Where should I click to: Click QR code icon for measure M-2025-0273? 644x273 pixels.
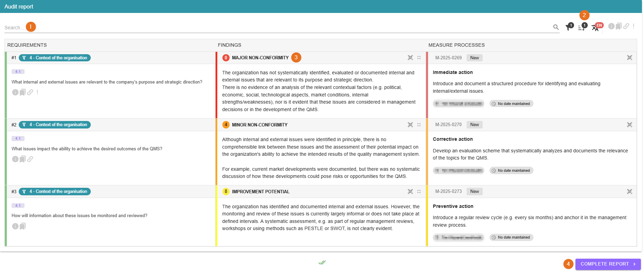(x=629, y=192)
